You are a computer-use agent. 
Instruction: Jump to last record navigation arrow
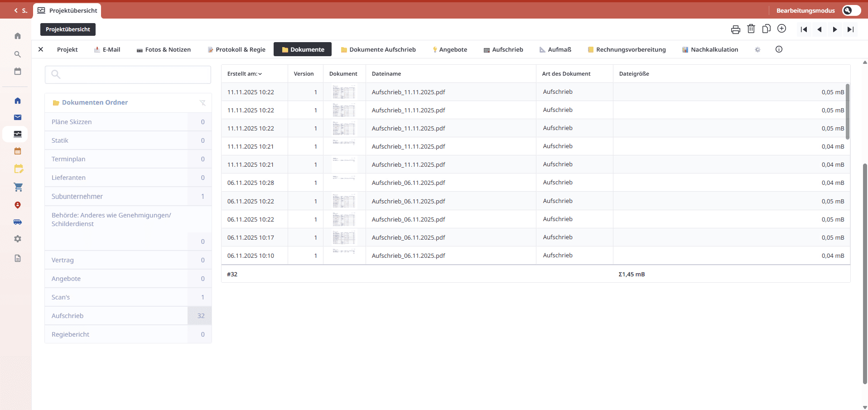pos(850,29)
